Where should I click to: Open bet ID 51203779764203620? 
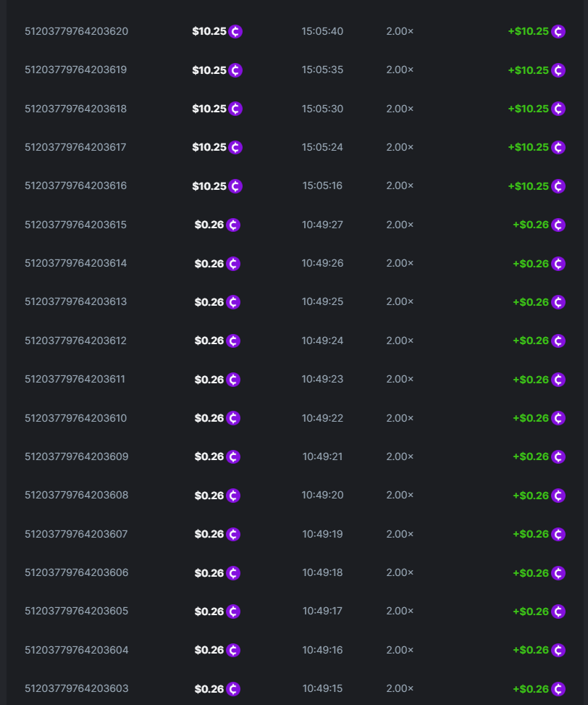pos(76,32)
